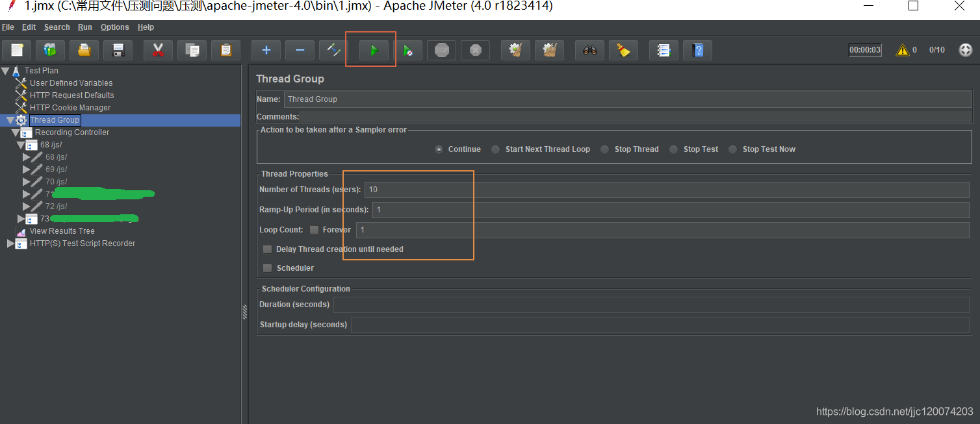Select the Thread Group tree row

coord(55,120)
